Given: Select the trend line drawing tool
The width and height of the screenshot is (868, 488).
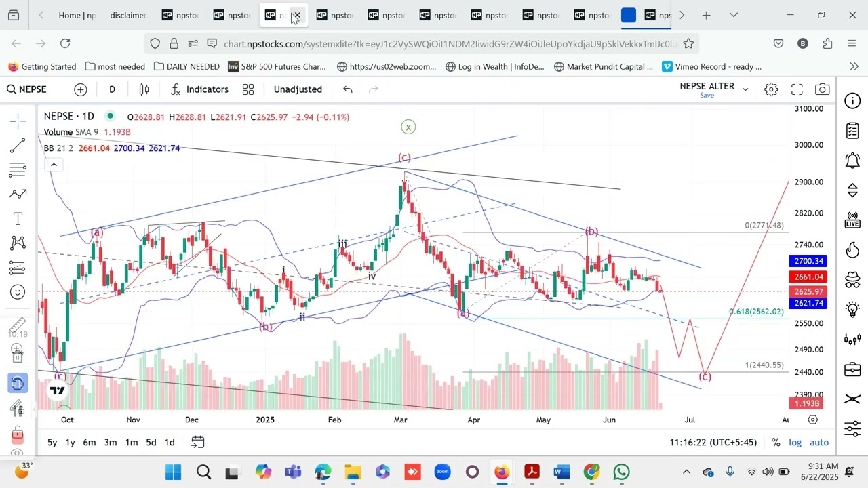Looking at the screenshot, I should [x=18, y=145].
